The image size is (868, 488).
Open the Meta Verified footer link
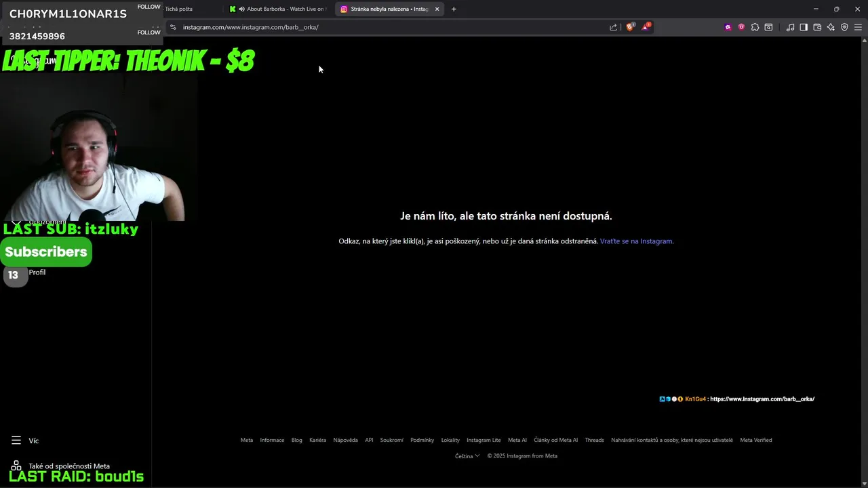click(x=756, y=440)
